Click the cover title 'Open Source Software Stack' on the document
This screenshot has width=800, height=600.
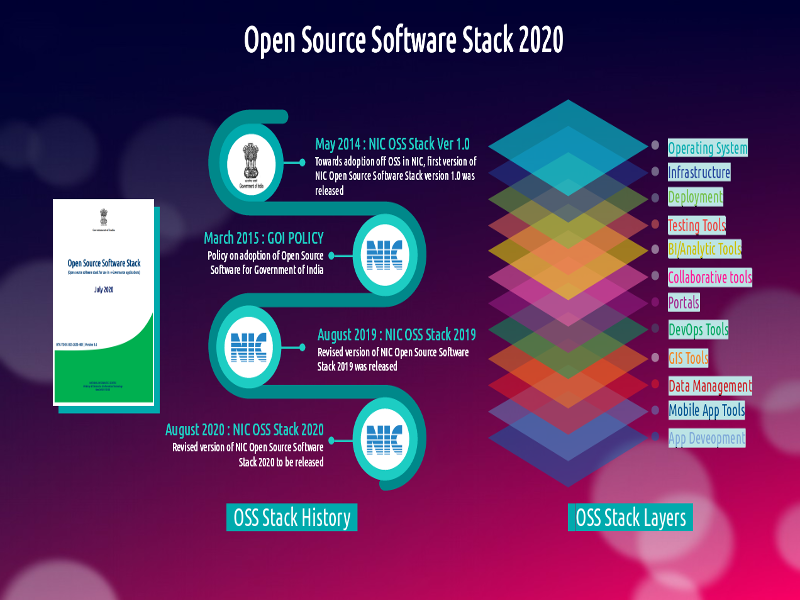104,263
